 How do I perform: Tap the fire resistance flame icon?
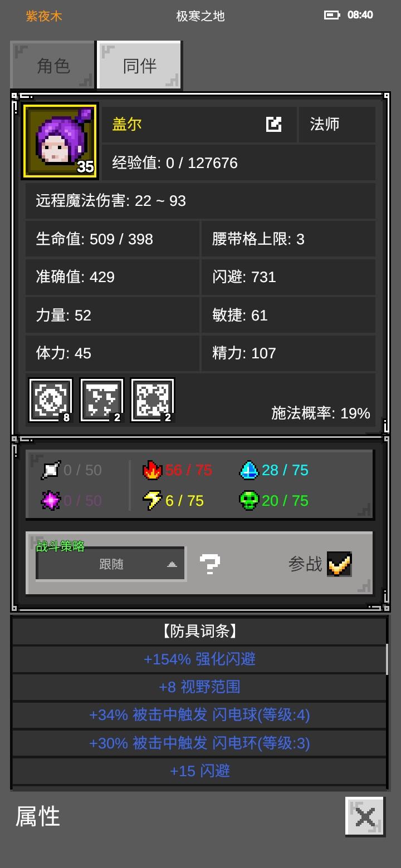(x=152, y=470)
